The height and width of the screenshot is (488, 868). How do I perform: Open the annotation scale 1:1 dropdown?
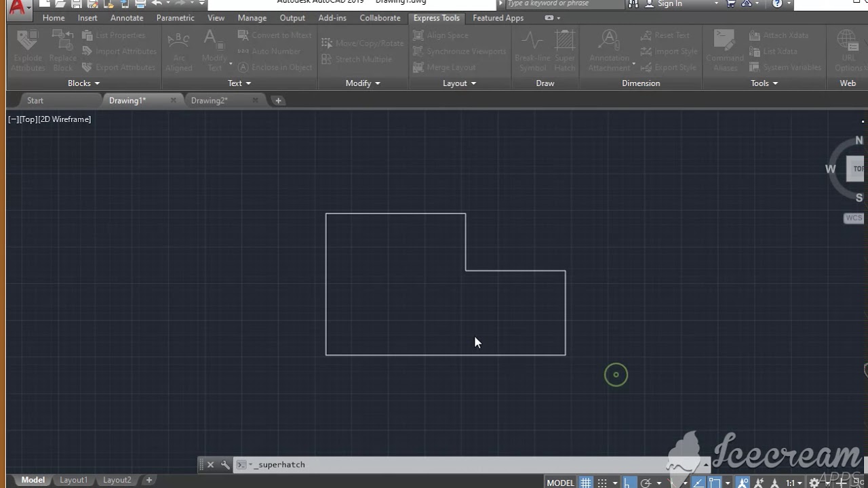click(x=793, y=483)
